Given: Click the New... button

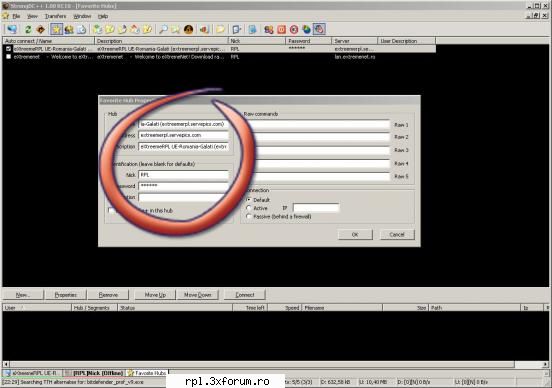Looking at the screenshot, I should (x=23, y=295).
